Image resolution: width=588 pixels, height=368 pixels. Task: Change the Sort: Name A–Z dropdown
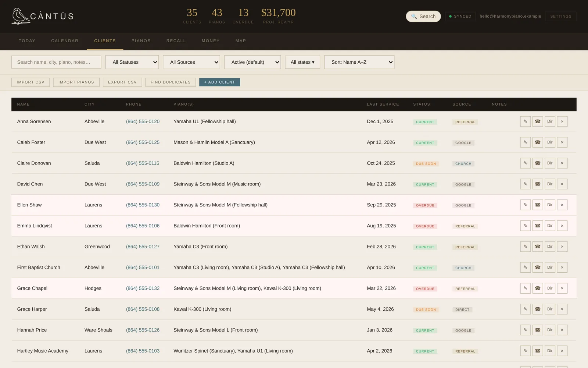pos(359,62)
